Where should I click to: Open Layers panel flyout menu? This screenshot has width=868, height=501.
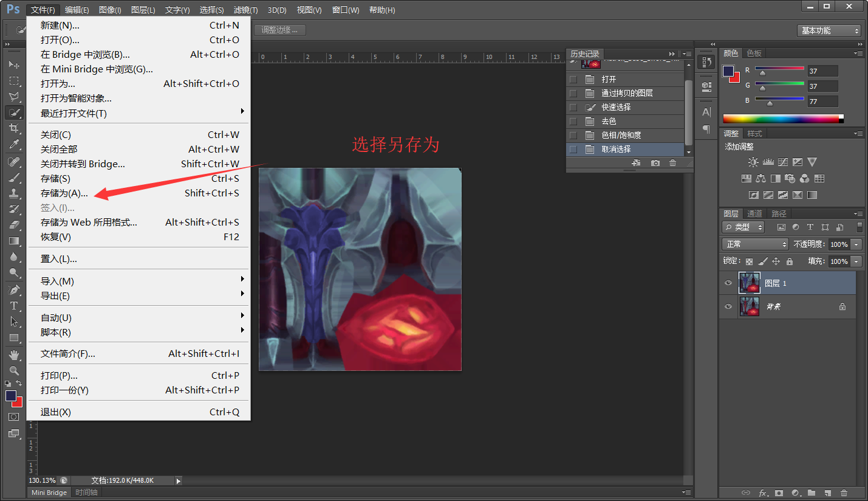click(858, 214)
